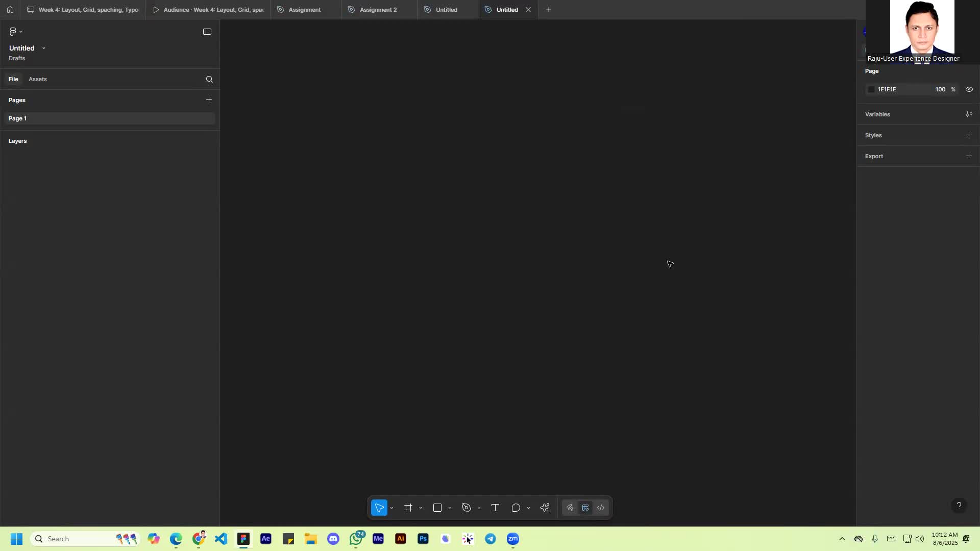Toggle page background visibility eye icon
This screenshot has width=980, height=551.
[x=969, y=89]
